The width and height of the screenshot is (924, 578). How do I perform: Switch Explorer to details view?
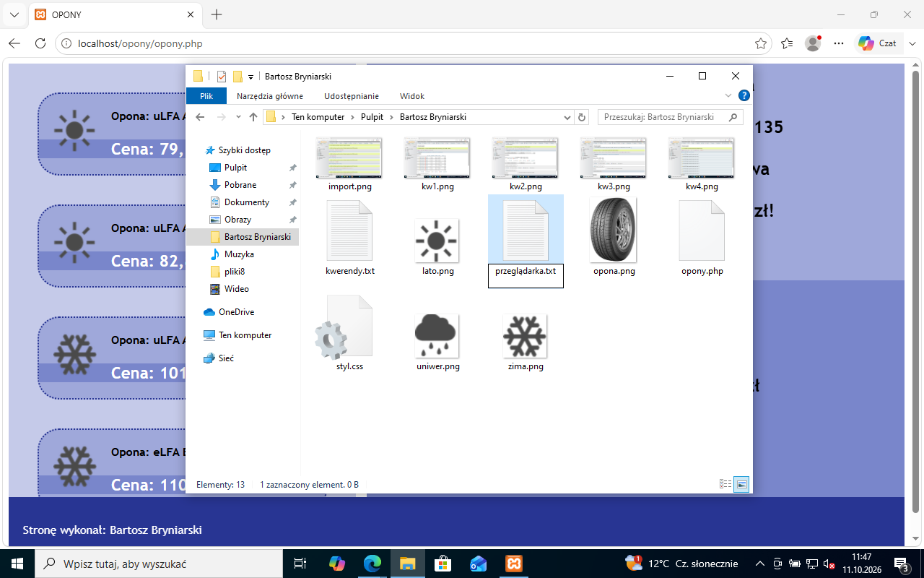(x=725, y=484)
